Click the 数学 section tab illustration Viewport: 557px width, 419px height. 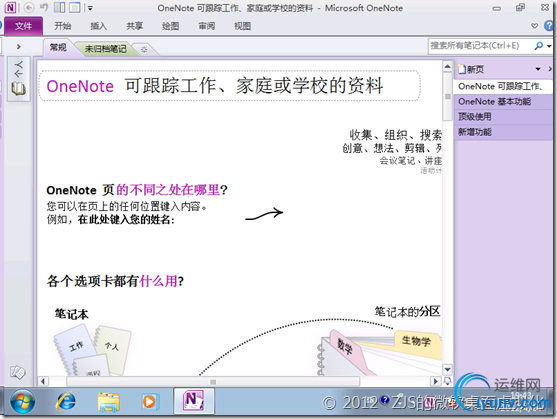click(345, 346)
